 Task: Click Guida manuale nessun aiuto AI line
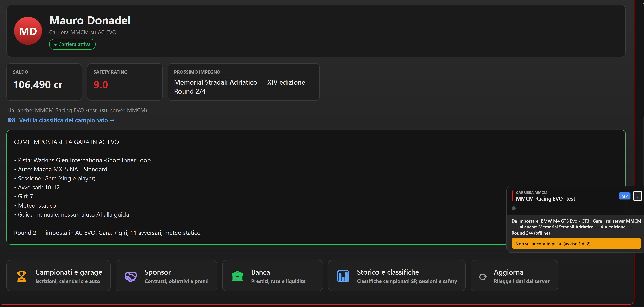click(x=72, y=215)
